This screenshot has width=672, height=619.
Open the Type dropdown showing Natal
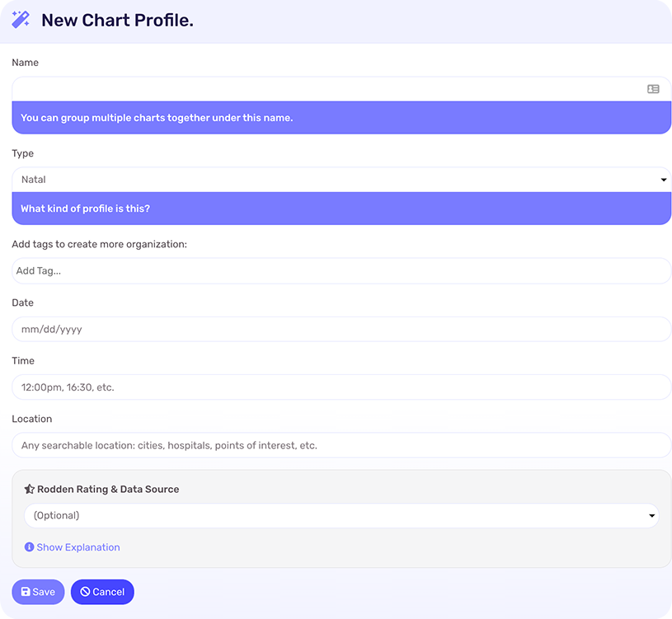pyautogui.click(x=341, y=180)
